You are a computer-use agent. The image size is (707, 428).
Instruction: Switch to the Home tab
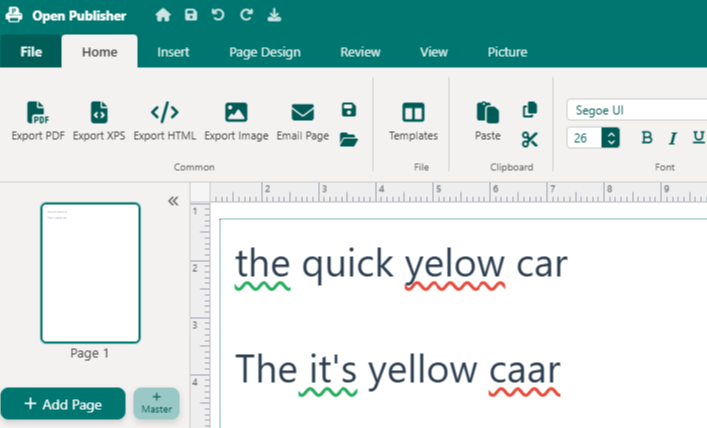point(100,51)
